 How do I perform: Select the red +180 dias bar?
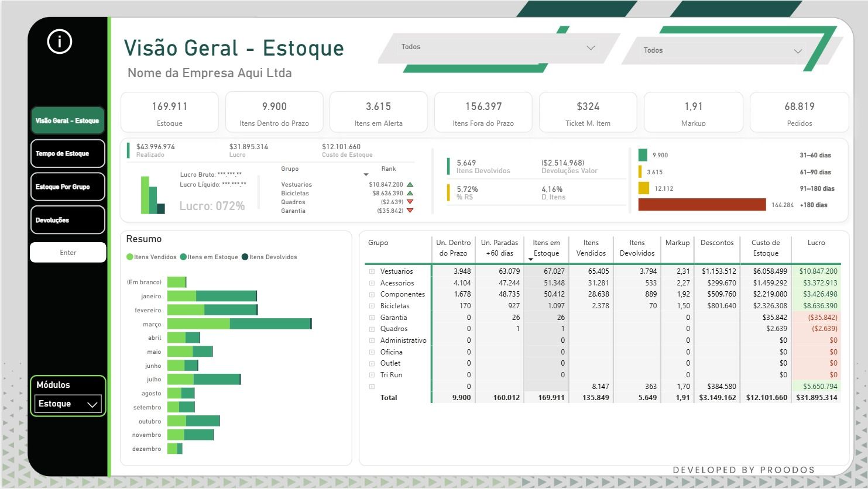coord(702,205)
